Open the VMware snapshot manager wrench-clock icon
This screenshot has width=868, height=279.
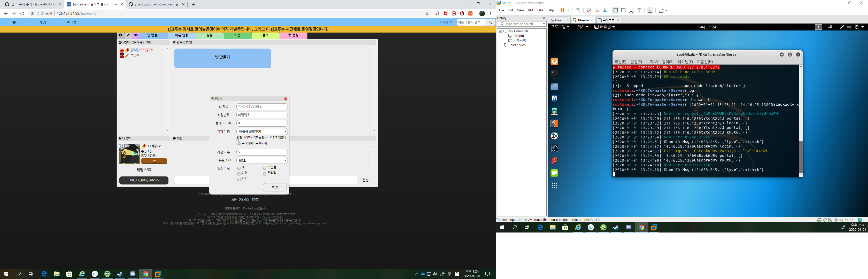coord(605,10)
